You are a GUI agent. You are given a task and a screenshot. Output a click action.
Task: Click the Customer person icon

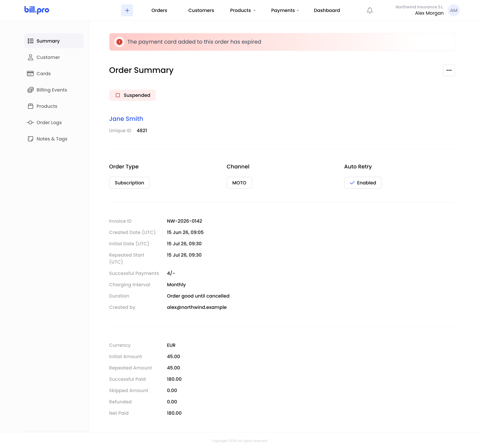(x=31, y=57)
